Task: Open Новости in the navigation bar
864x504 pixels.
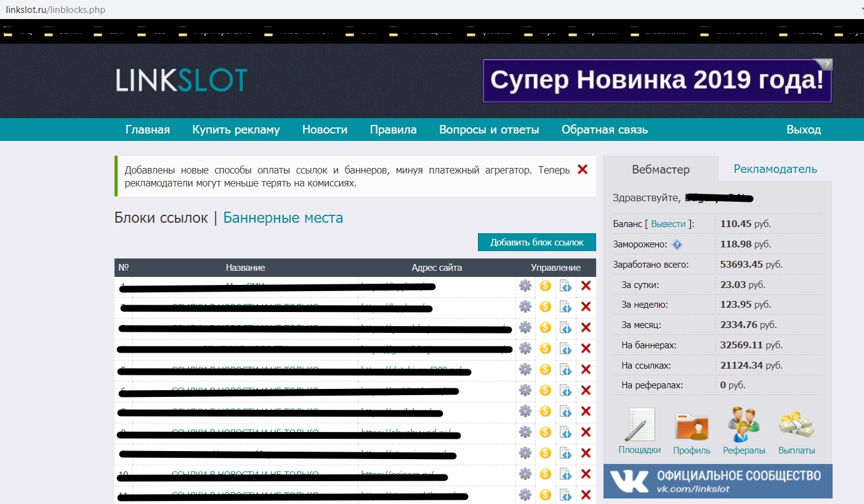Action: pos(325,130)
